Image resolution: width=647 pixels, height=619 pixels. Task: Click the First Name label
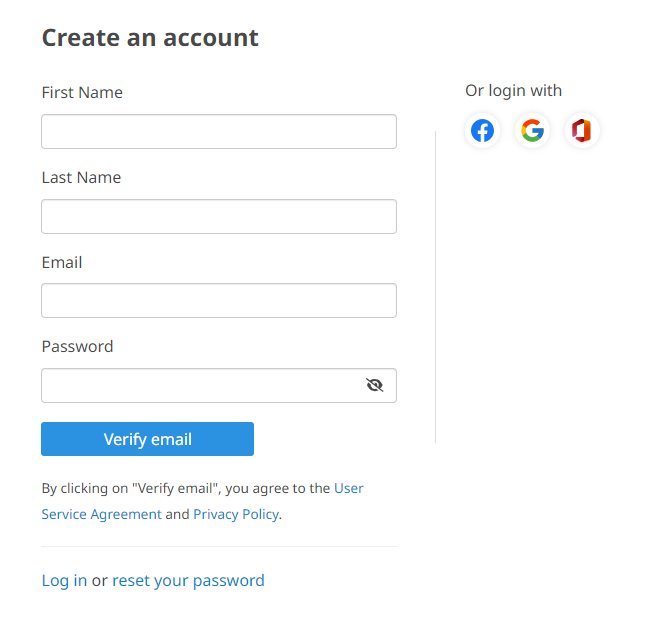point(82,92)
